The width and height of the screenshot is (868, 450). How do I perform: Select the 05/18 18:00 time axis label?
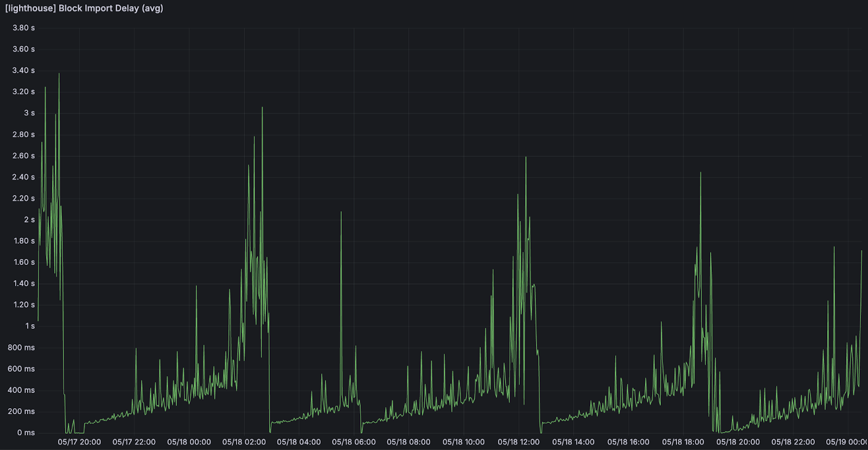(683, 442)
